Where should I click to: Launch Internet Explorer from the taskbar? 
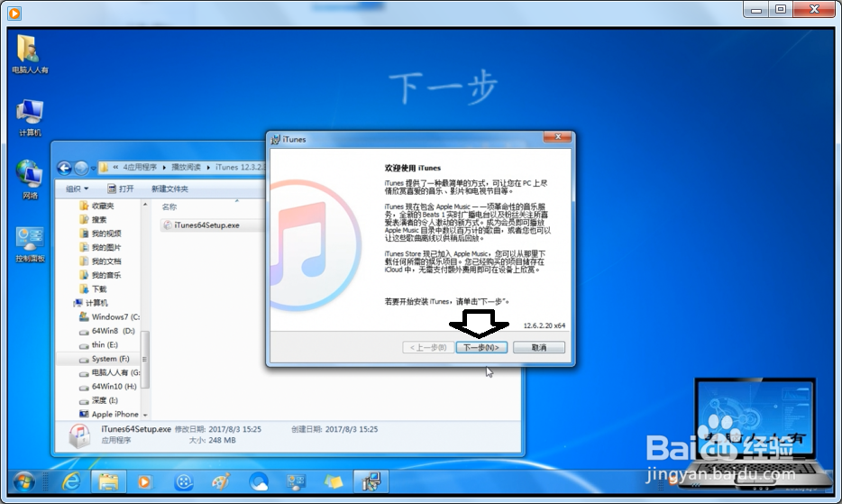click(x=71, y=481)
